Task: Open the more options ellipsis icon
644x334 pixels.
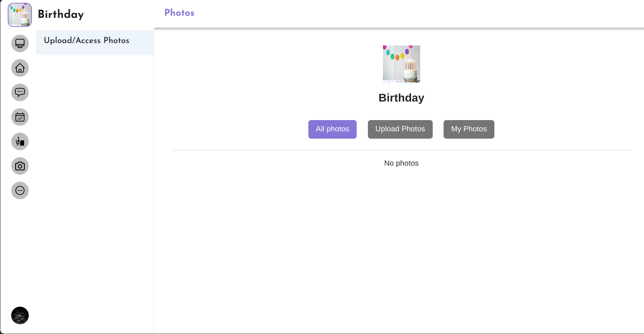Action: pos(20,190)
